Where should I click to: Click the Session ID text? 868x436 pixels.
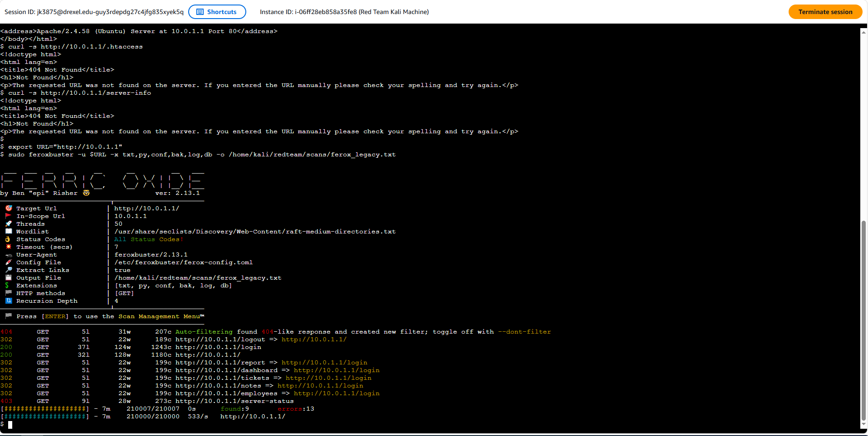[x=94, y=12]
